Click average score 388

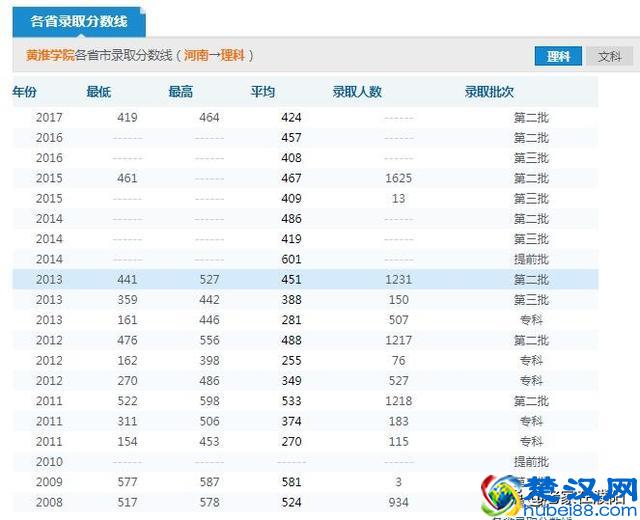[291, 300]
